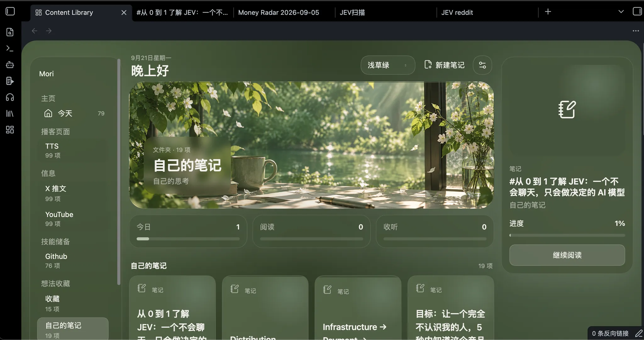Open the 目标：让一个完全 note card

pos(451,308)
